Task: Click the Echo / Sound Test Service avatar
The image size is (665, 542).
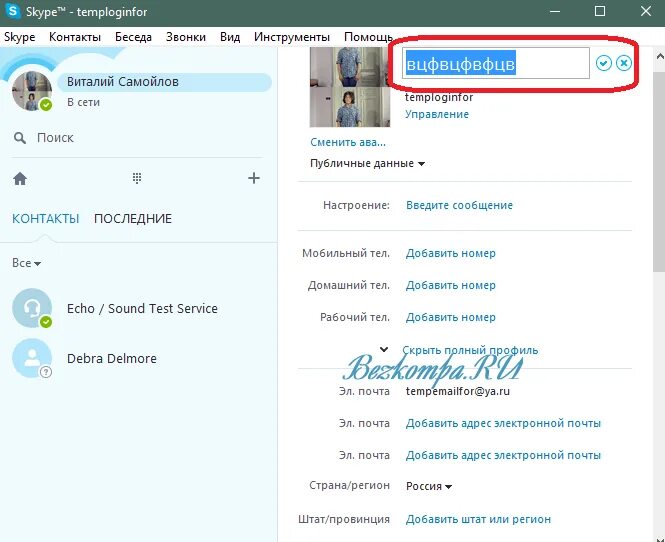Action: point(32,308)
